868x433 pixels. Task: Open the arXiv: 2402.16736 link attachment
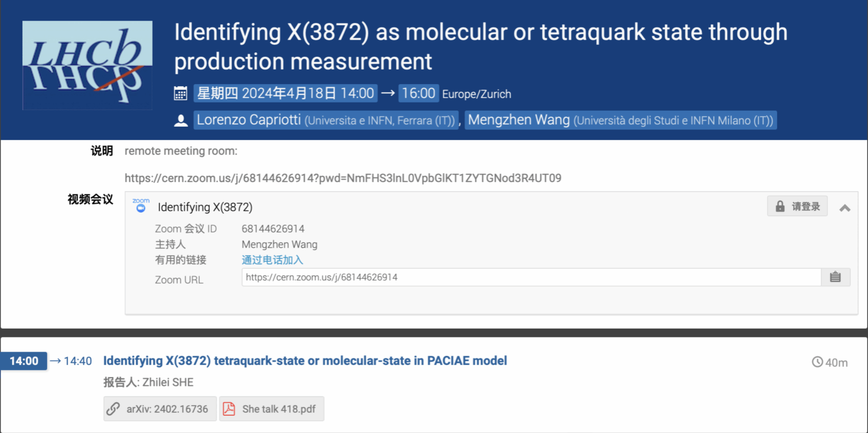coord(160,409)
